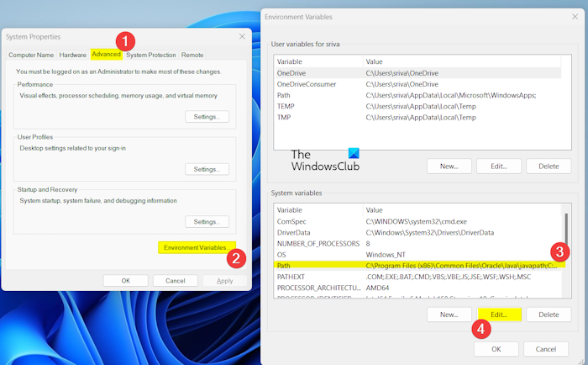Select the system Path variable row
Image resolution: width=588 pixels, height=365 pixels.
[x=417, y=266]
